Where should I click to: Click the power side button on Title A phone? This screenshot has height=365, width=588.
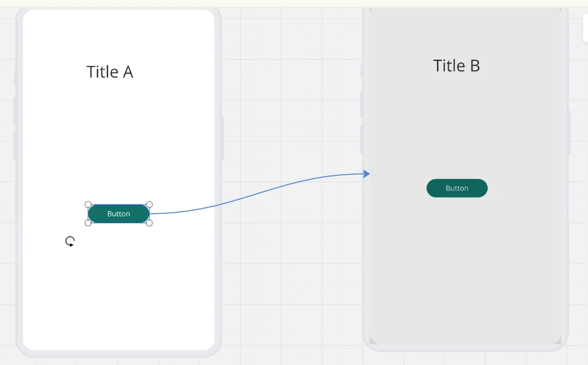(223, 139)
